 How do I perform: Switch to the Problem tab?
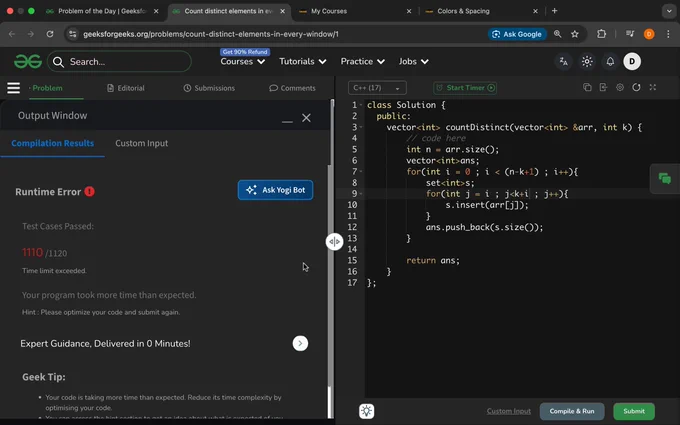[x=47, y=88]
